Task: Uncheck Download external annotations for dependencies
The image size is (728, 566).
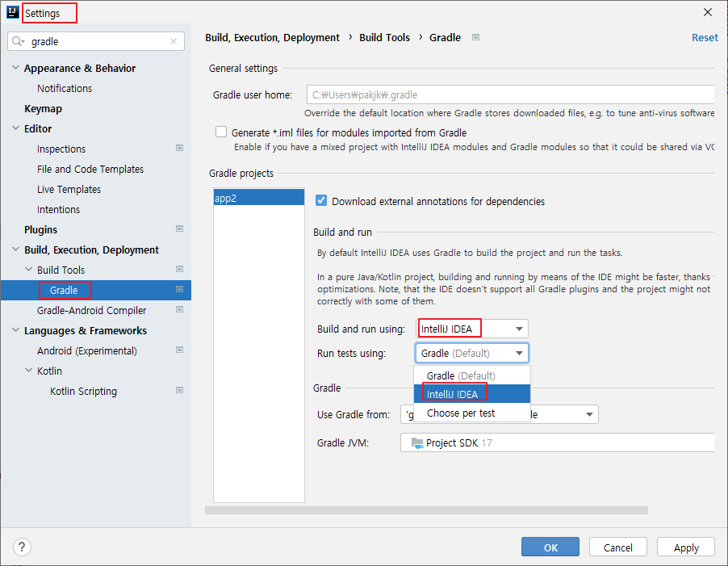Action: click(x=321, y=200)
